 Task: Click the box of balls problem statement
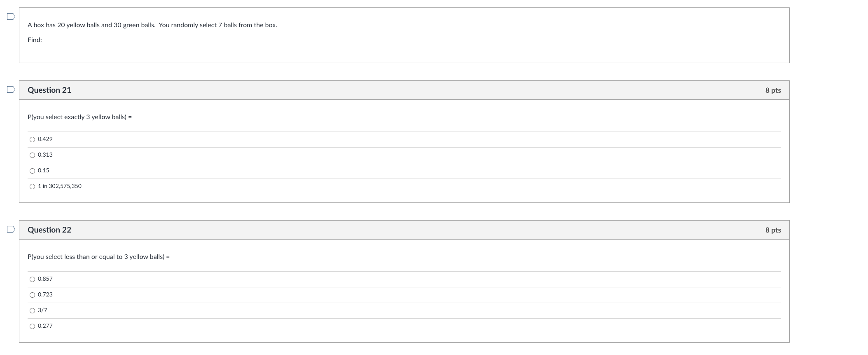152,25
